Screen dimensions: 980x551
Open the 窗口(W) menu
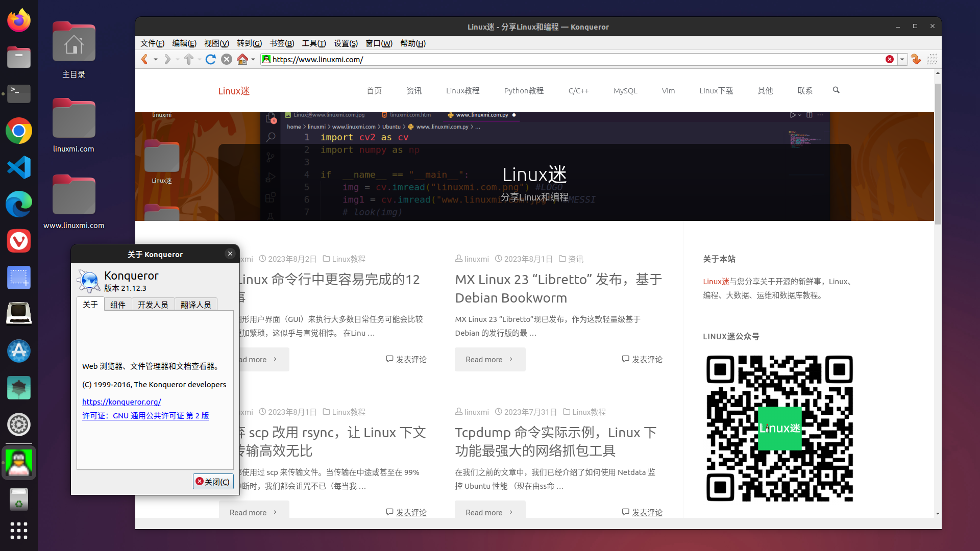click(379, 43)
